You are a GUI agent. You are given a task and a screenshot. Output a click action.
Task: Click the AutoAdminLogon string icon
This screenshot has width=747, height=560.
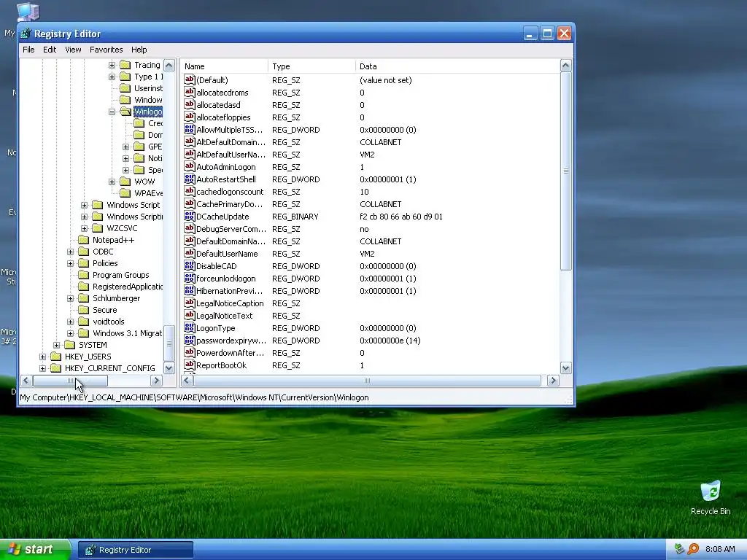[x=190, y=166]
